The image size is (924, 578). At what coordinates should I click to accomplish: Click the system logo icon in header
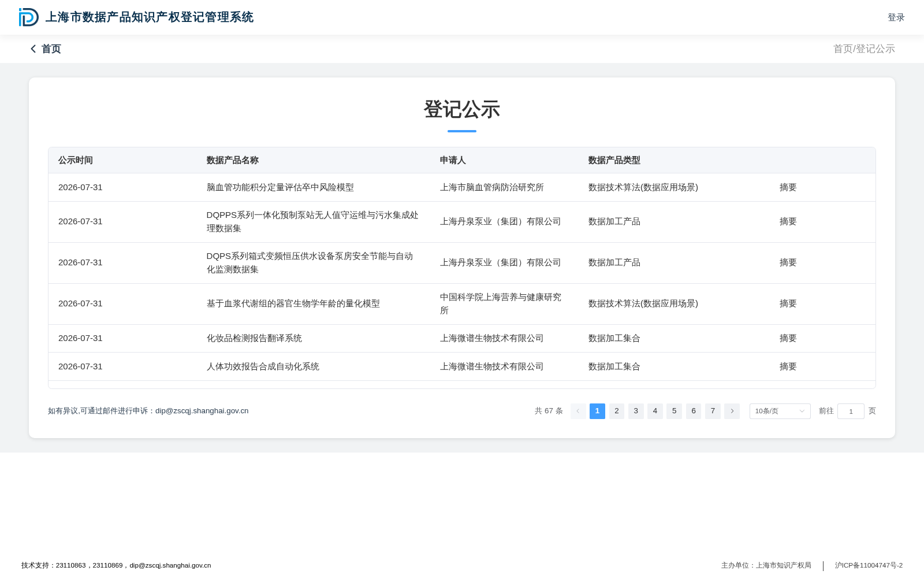coord(28,17)
